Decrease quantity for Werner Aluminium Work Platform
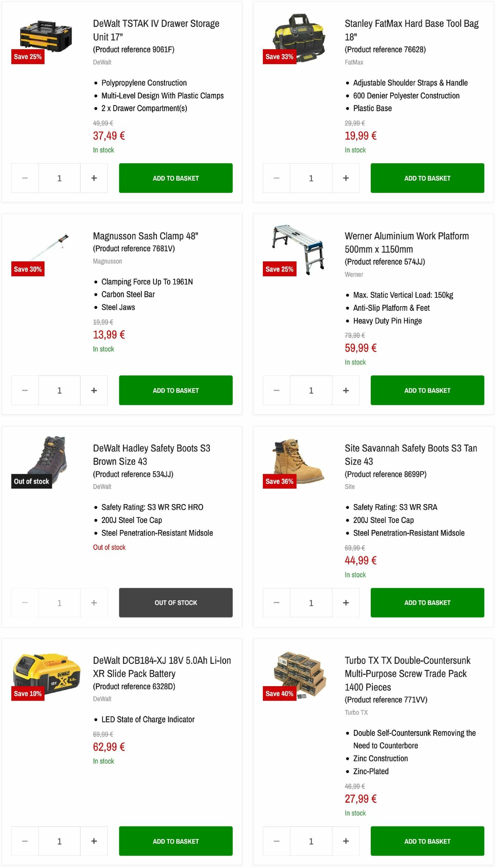The height and width of the screenshot is (868, 496). point(276,390)
